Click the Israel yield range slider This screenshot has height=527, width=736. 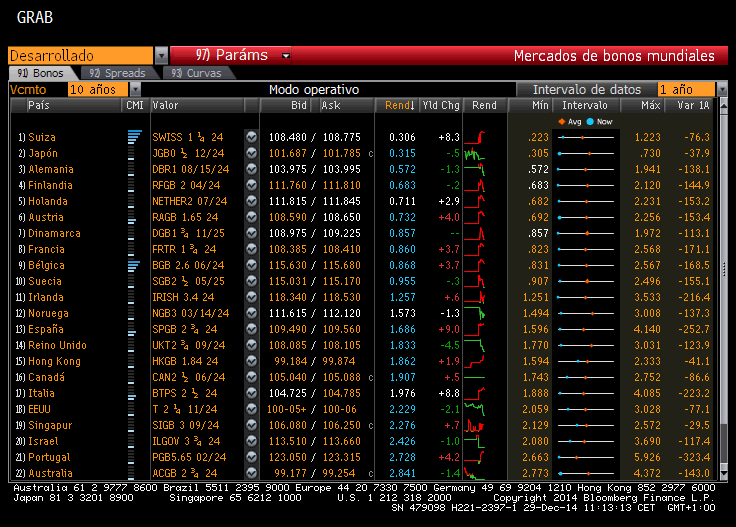[x=585, y=441]
